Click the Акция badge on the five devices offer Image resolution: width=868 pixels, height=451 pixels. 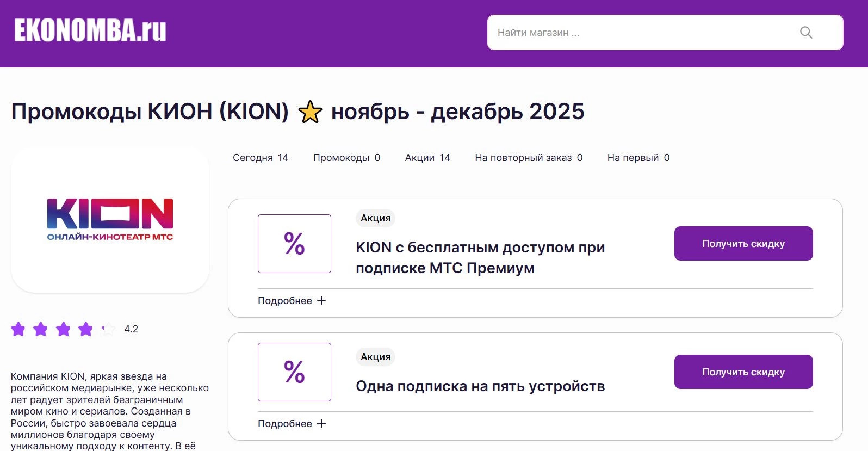pos(375,357)
